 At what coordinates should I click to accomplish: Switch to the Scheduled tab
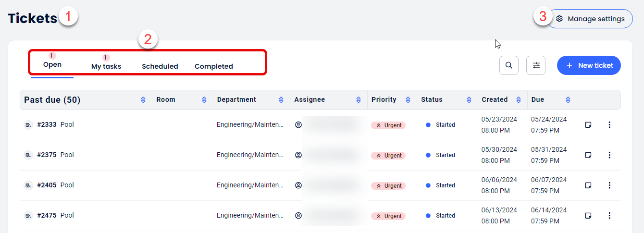coord(160,66)
